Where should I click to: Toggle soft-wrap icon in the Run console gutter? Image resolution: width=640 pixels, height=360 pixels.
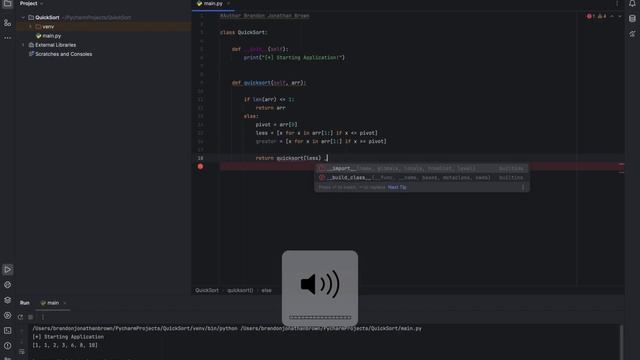[x=22, y=352]
